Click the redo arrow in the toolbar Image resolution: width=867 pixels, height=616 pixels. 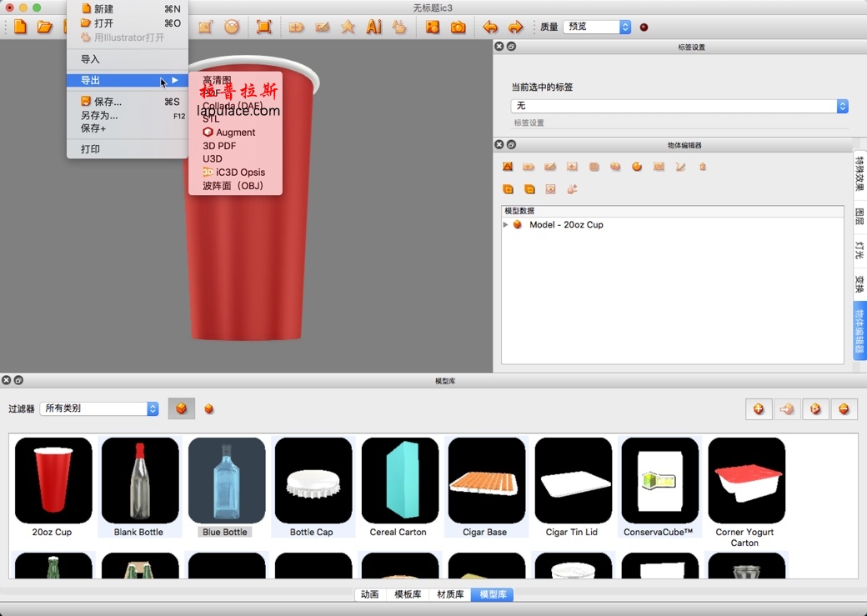click(515, 27)
